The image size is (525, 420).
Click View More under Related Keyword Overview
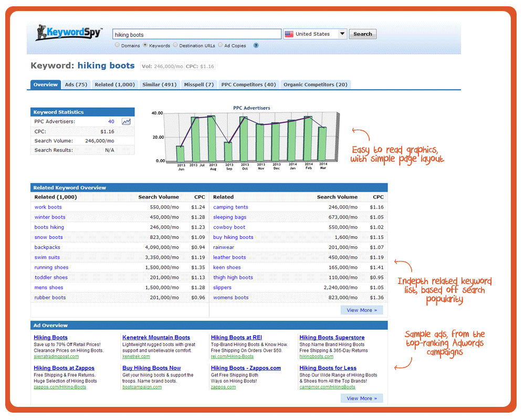pyautogui.click(x=362, y=310)
